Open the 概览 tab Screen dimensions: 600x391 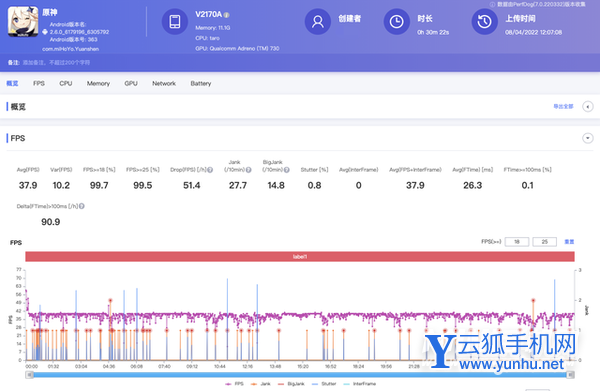[x=12, y=83]
